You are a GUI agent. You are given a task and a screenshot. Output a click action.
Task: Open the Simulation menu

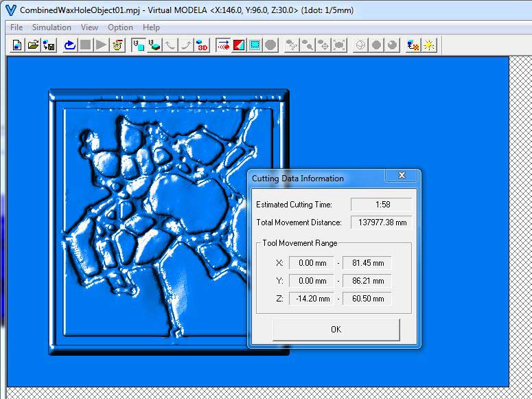51,27
